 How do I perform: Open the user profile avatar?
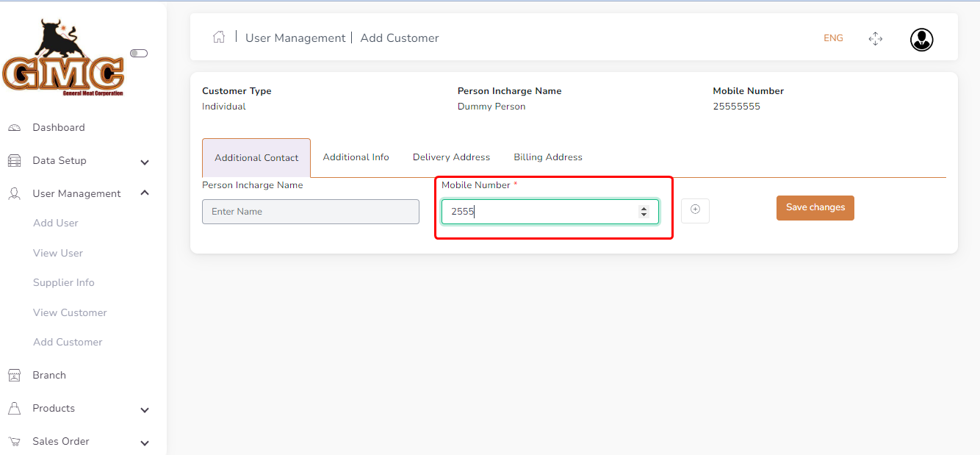pyautogui.click(x=921, y=40)
